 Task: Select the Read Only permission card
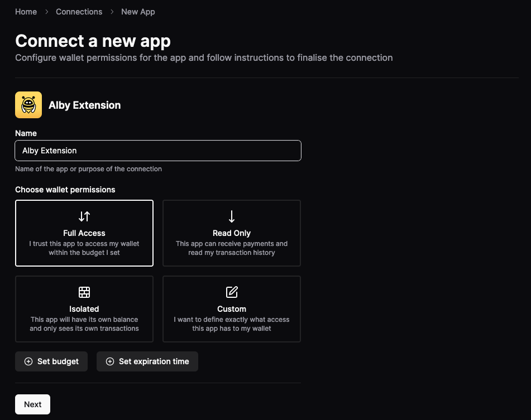(x=231, y=233)
